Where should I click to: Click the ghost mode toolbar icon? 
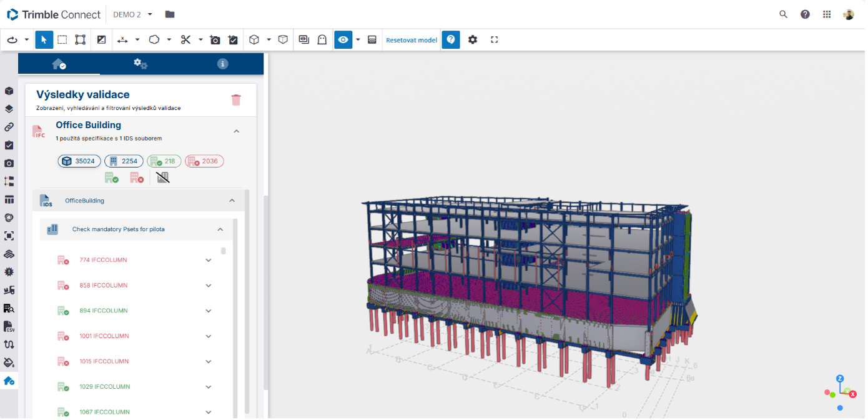322,40
